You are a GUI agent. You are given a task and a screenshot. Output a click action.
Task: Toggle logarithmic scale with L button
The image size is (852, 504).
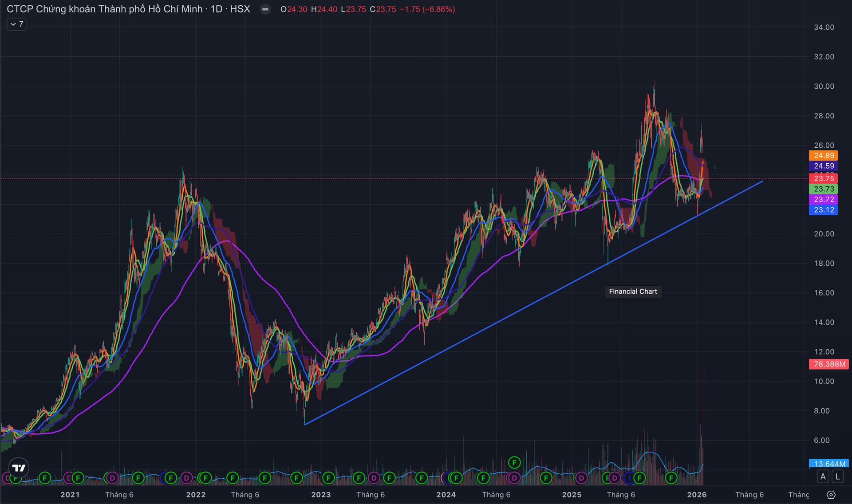(837, 476)
